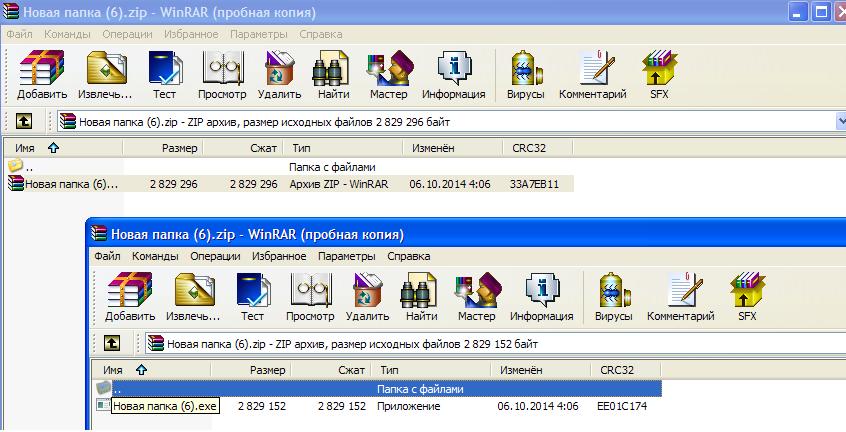Select highlighted '..' row in front window
This screenshot has height=432, width=846.
378,388
